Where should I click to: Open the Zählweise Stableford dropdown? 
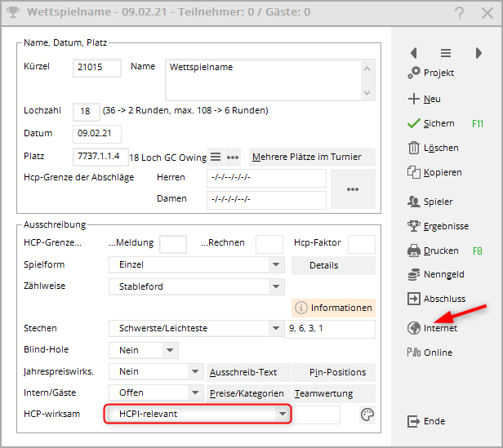(x=276, y=286)
